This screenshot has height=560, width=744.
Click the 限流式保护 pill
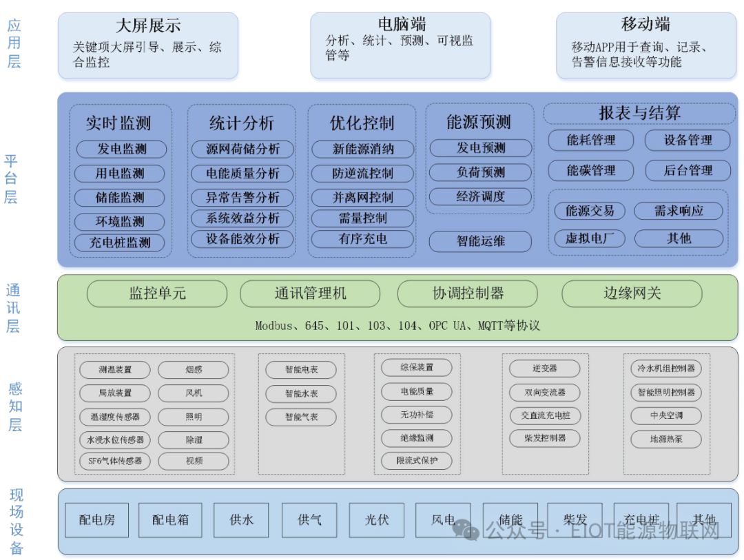tap(417, 460)
